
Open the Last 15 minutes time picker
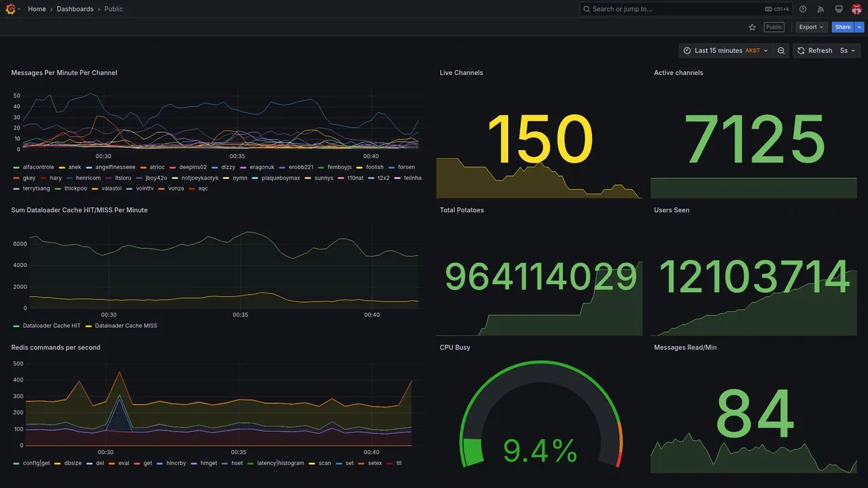726,51
